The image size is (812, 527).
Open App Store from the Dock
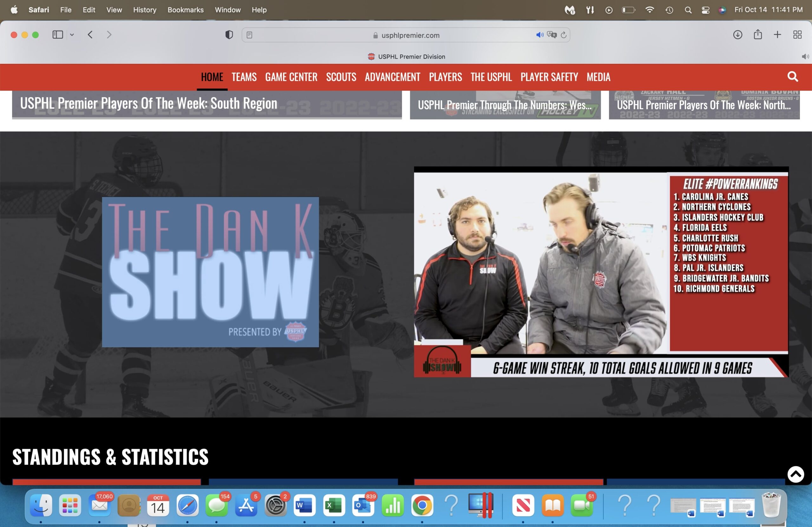pyautogui.click(x=246, y=505)
